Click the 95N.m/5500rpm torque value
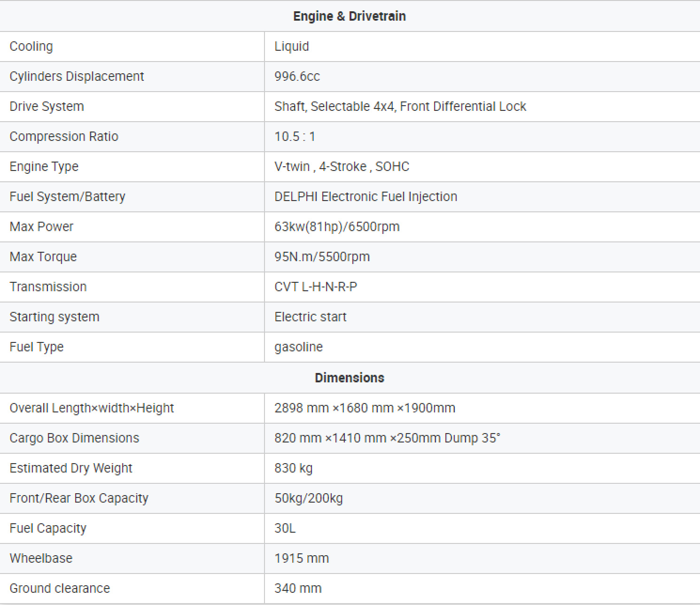The image size is (700, 605). coord(322,257)
